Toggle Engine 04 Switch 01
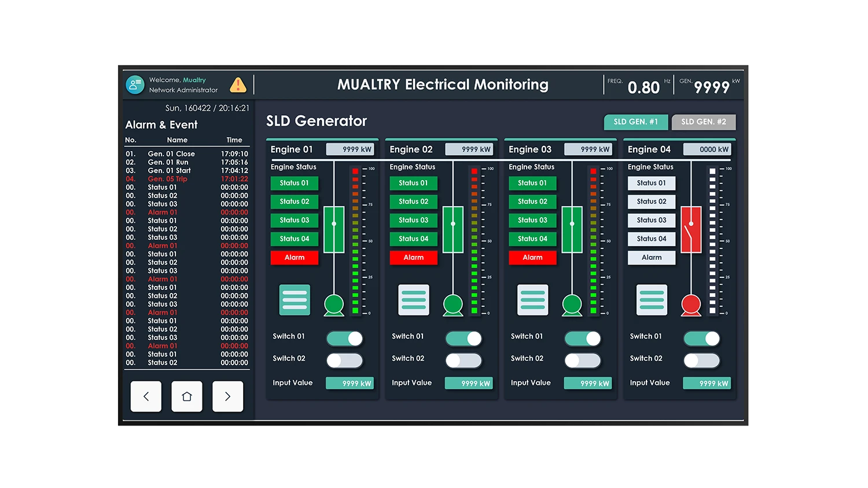This screenshot has width=868, height=488. point(702,339)
